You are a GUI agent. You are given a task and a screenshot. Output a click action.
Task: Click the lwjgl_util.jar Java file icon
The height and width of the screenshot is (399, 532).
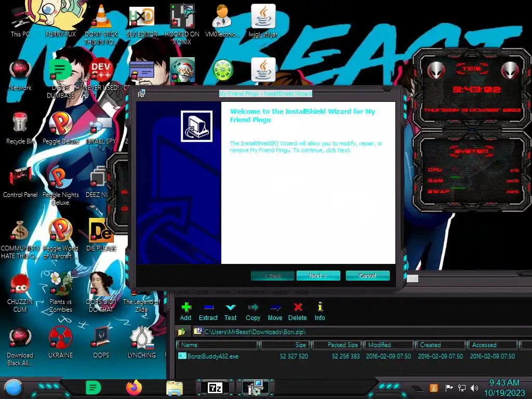tap(263, 21)
